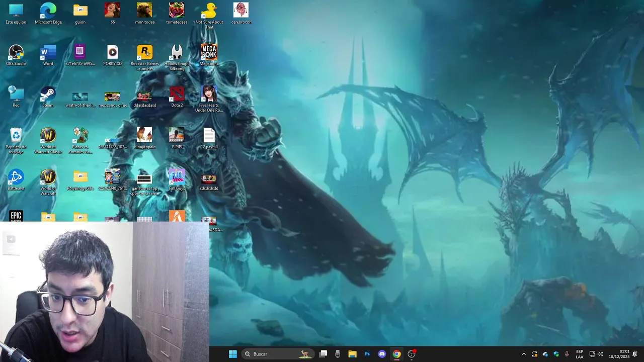Select the desktop icon labeled 66

click(112, 14)
